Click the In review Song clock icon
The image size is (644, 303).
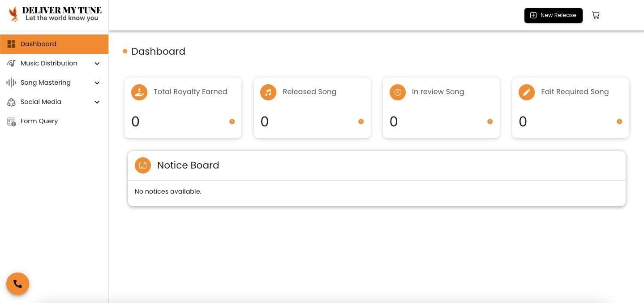pyautogui.click(x=398, y=92)
